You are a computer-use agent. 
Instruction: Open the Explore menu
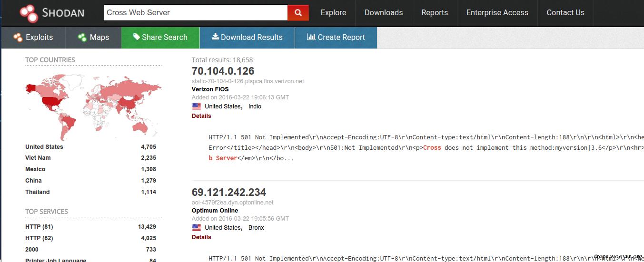coord(333,13)
